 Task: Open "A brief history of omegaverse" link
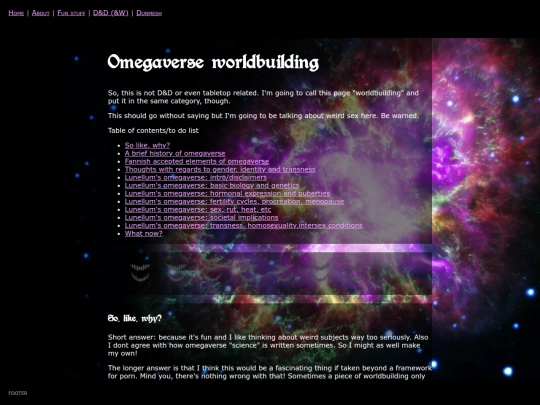click(x=175, y=153)
